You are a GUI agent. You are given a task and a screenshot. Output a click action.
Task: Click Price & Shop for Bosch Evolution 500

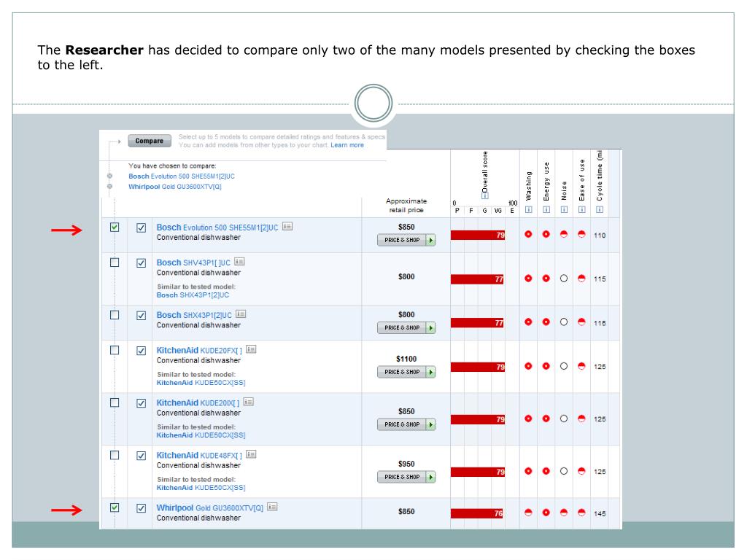pyautogui.click(x=406, y=239)
